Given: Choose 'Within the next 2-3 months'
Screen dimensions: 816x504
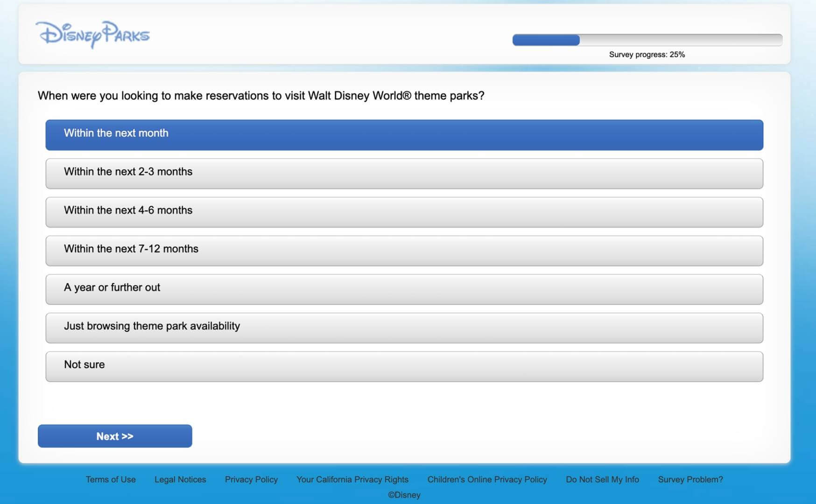Looking at the screenshot, I should pos(404,174).
